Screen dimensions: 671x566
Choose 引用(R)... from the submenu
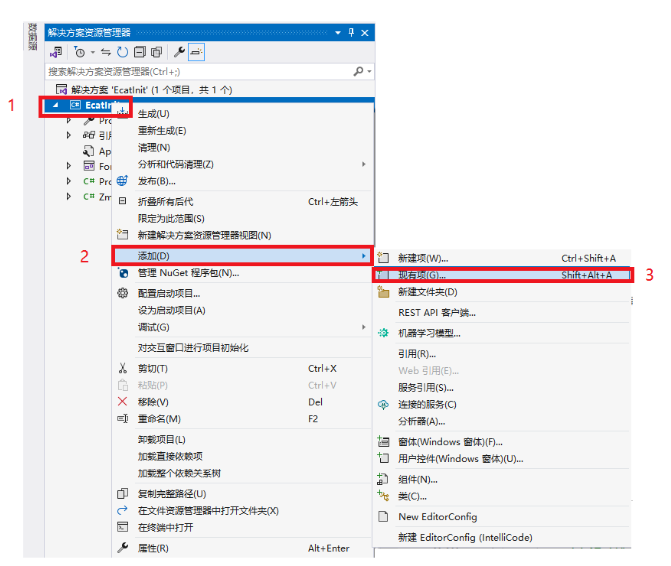(x=417, y=354)
